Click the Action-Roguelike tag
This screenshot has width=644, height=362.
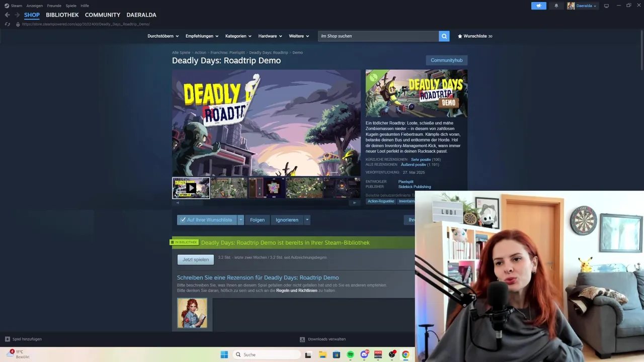point(381,201)
